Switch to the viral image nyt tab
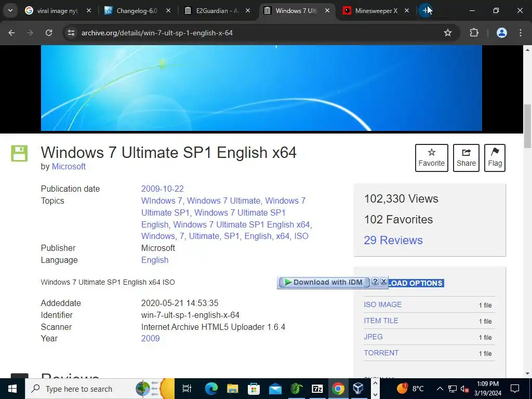 (x=58, y=11)
